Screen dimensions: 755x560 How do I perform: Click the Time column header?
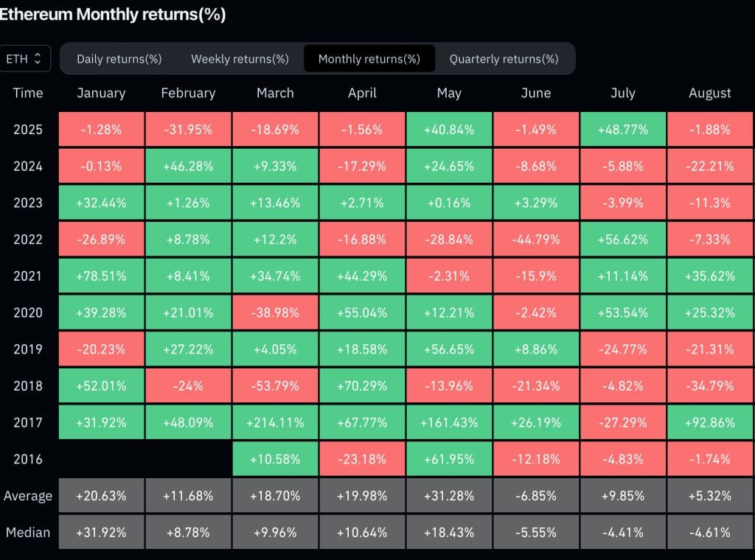28,93
